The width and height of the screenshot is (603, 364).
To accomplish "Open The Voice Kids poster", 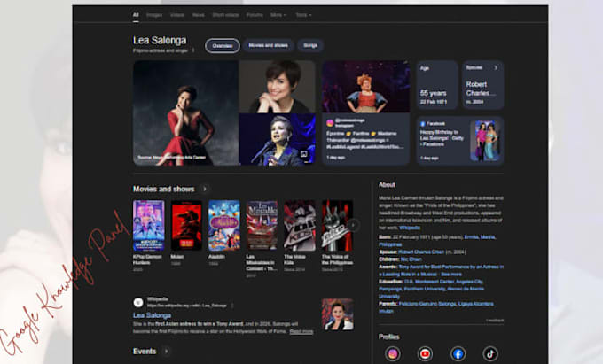I will coord(299,225).
